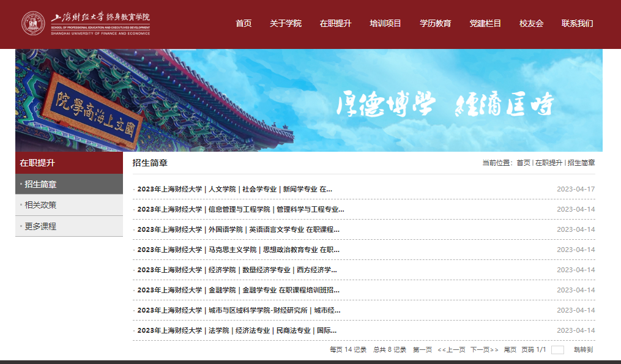Open the 信息管理与工程学院 article
This screenshot has width=621, height=364.
pyautogui.click(x=241, y=209)
